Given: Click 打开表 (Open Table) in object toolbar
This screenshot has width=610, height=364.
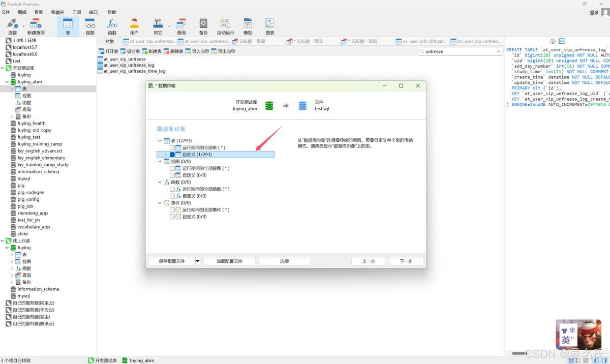Looking at the screenshot, I should 108,51.
